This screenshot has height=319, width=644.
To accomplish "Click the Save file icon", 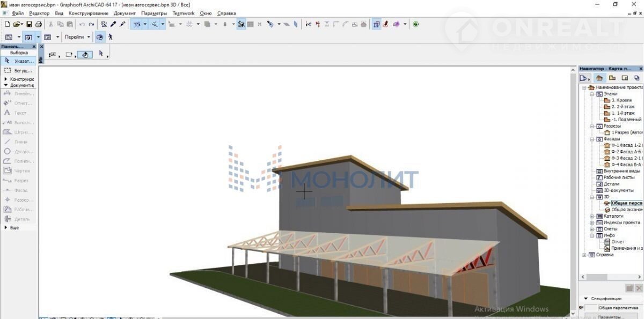I will (29, 24).
